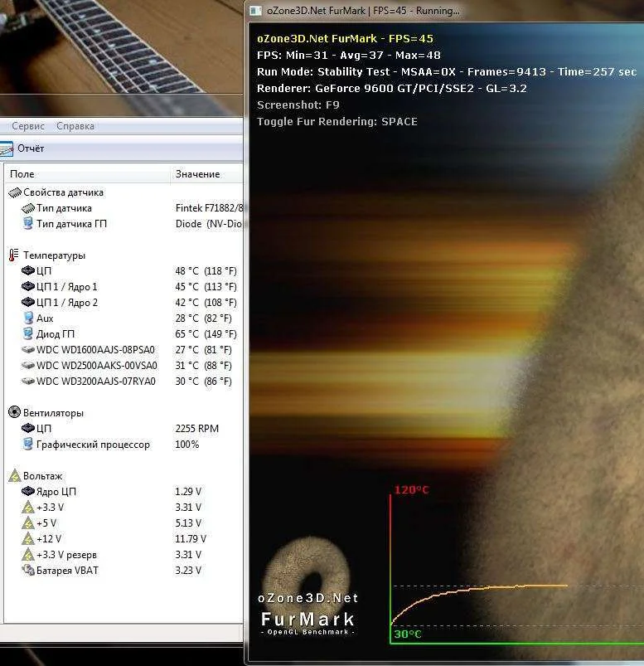Screen dimensions: 644x666
Task: Click the ЦП 1 / Ядро 2 icon
Action: point(28,302)
